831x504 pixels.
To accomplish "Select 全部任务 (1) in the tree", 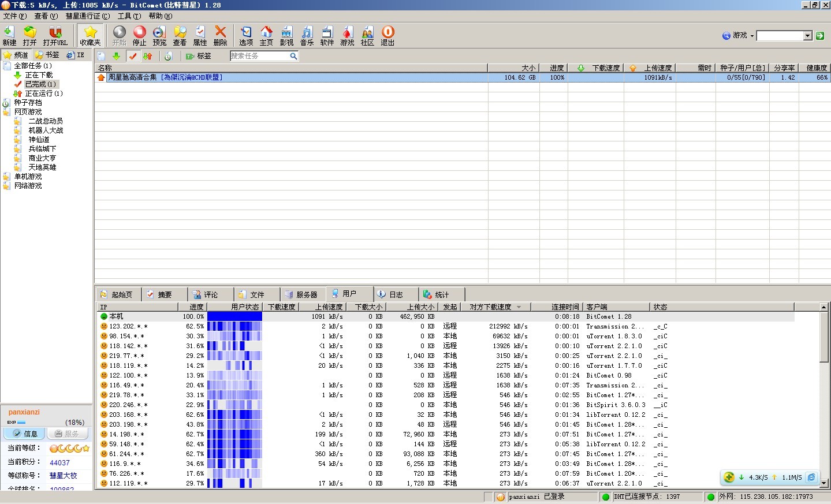I will [x=33, y=66].
